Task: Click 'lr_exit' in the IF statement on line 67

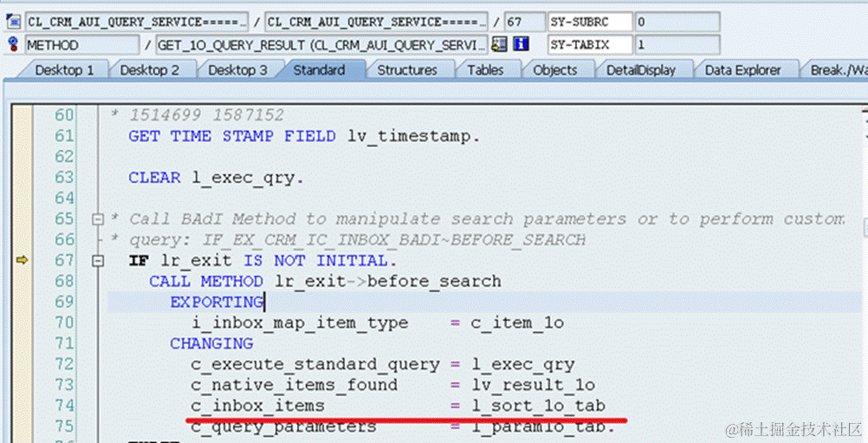Action: tap(197, 261)
